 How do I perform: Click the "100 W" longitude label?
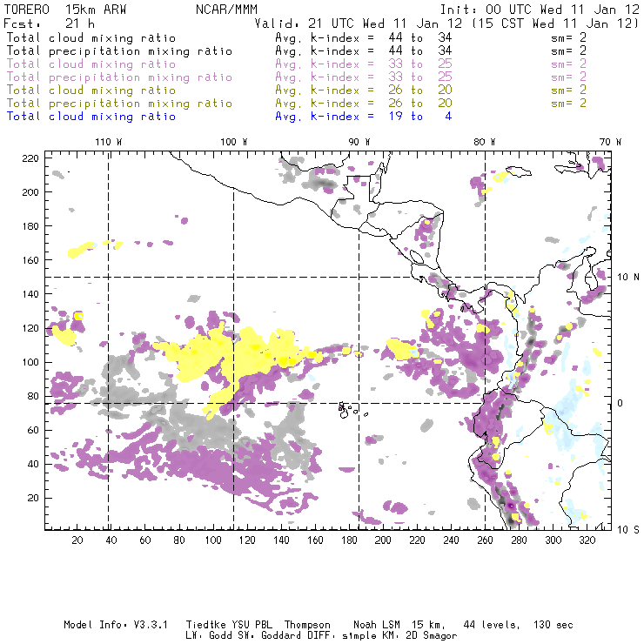234,142
